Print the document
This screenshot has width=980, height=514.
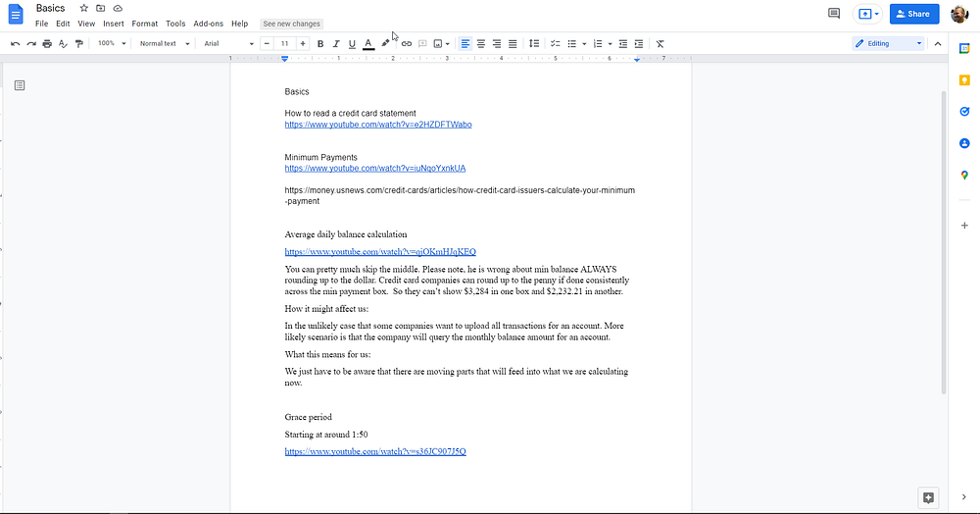47,44
